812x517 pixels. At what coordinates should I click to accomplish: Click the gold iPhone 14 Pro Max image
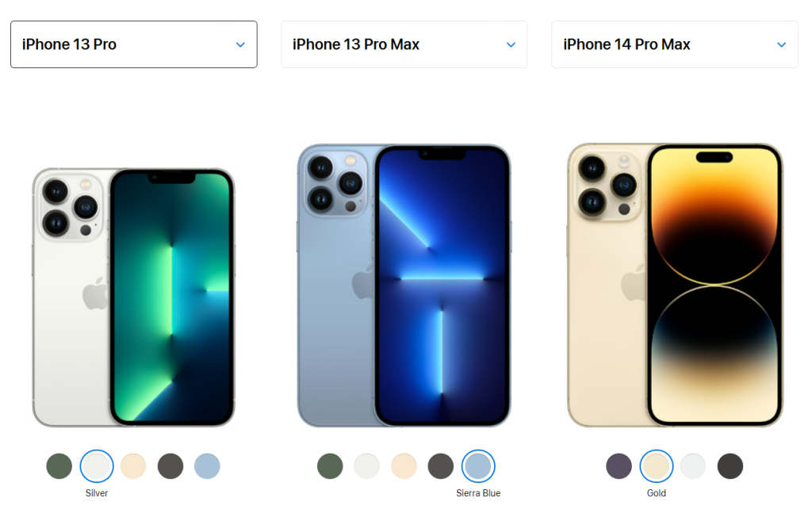click(x=675, y=285)
